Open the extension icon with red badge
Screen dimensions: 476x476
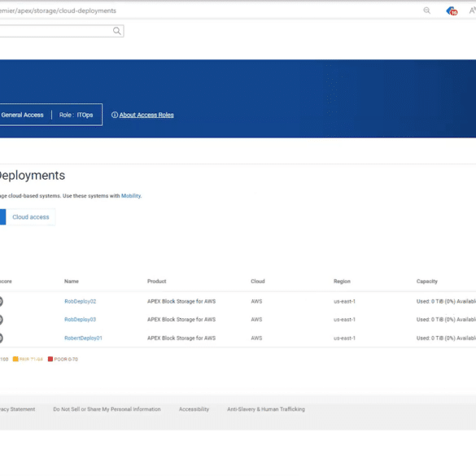[x=452, y=11]
